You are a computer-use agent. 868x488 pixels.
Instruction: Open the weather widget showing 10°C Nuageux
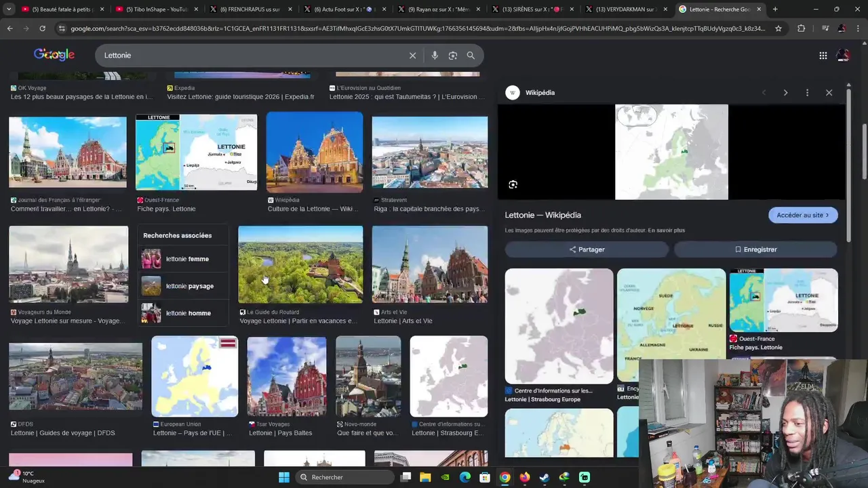pyautogui.click(x=27, y=477)
